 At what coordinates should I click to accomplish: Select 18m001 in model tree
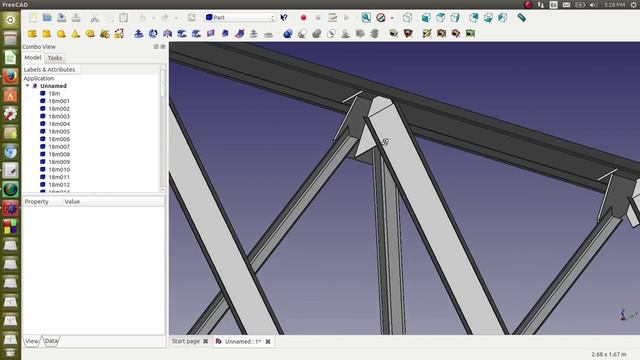(59, 101)
